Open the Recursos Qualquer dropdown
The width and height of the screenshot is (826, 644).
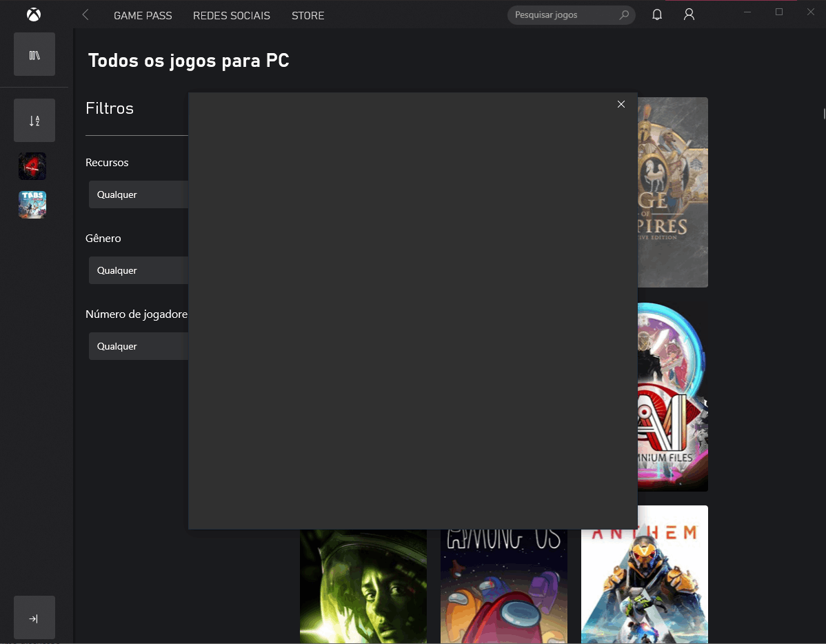tap(139, 194)
